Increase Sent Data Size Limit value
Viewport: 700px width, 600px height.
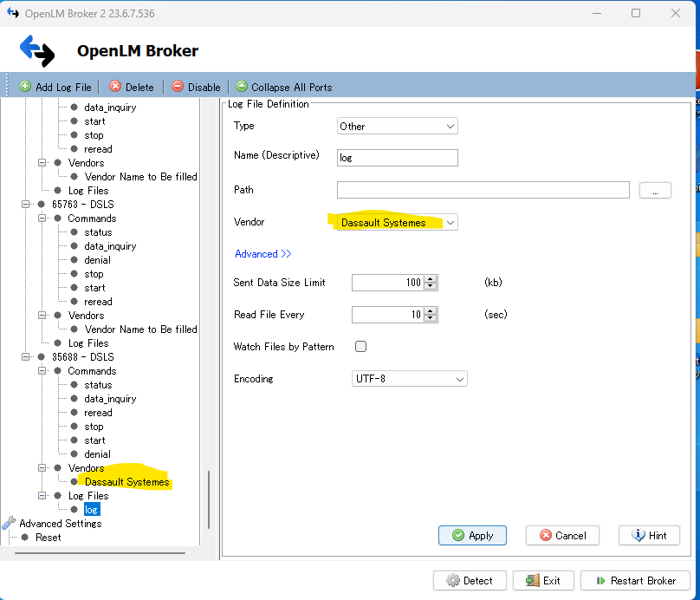tap(431, 279)
